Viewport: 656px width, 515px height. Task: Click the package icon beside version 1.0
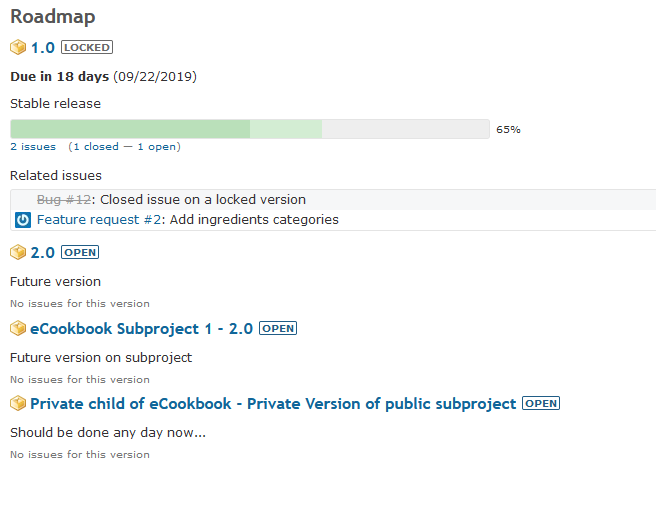click(x=18, y=47)
